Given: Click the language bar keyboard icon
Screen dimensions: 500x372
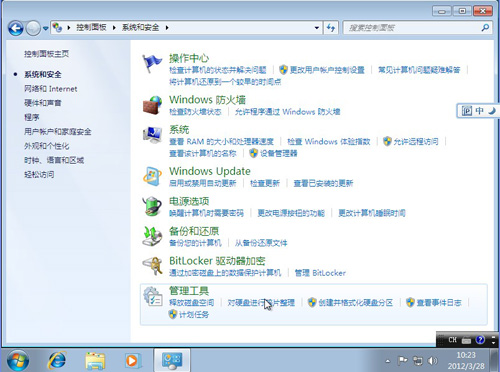Looking at the screenshot, I should [466, 340].
